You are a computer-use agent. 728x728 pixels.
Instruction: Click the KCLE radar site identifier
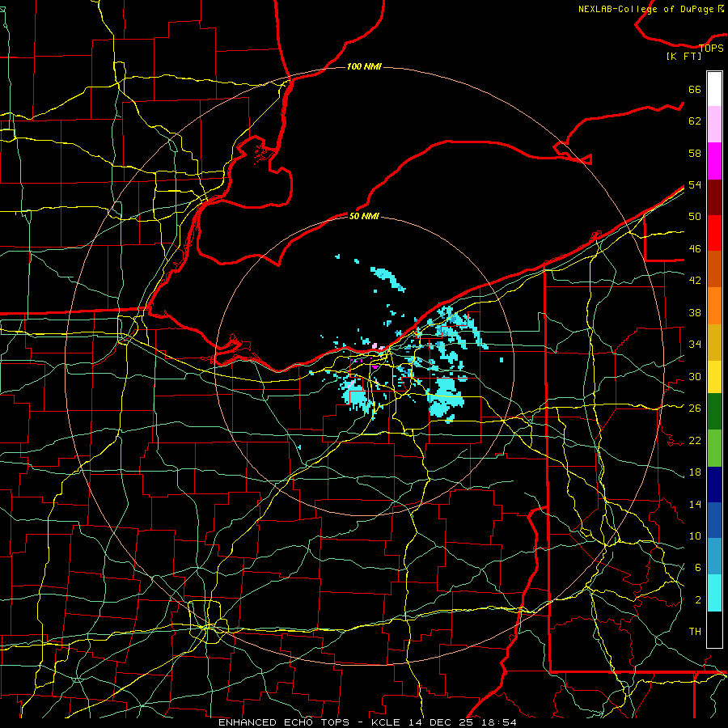386,722
